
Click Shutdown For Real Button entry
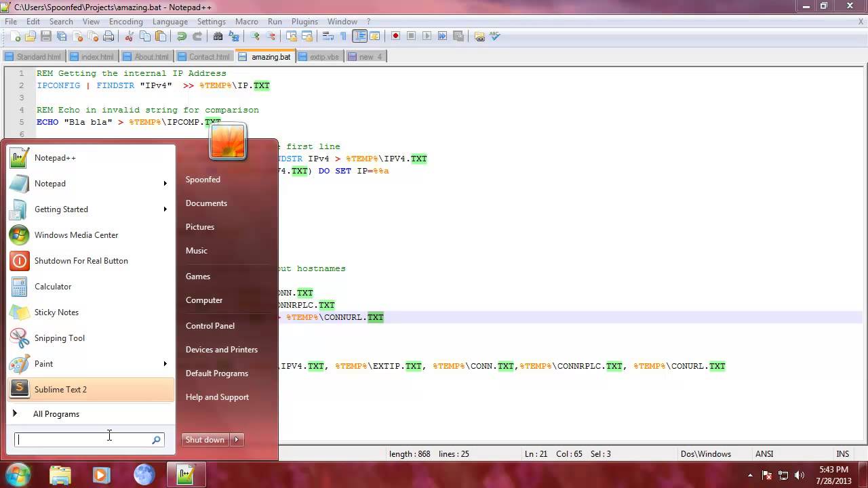(x=92, y=261)
